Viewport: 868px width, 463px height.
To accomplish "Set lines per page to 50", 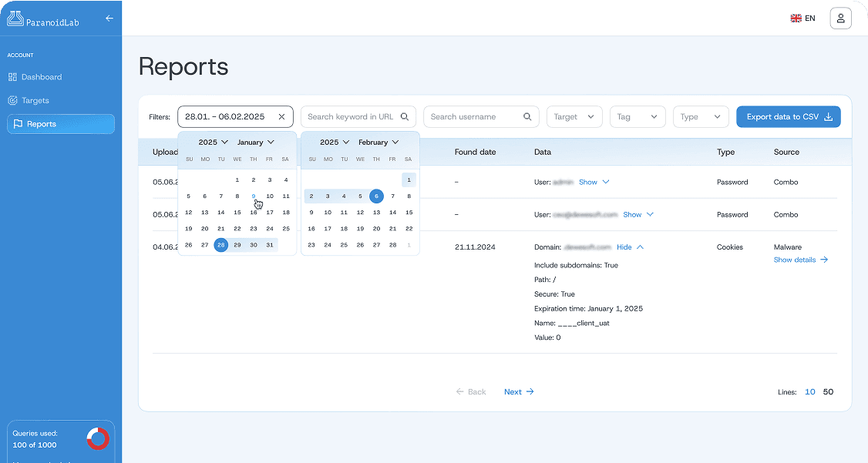I will click(x=828, y=392).
